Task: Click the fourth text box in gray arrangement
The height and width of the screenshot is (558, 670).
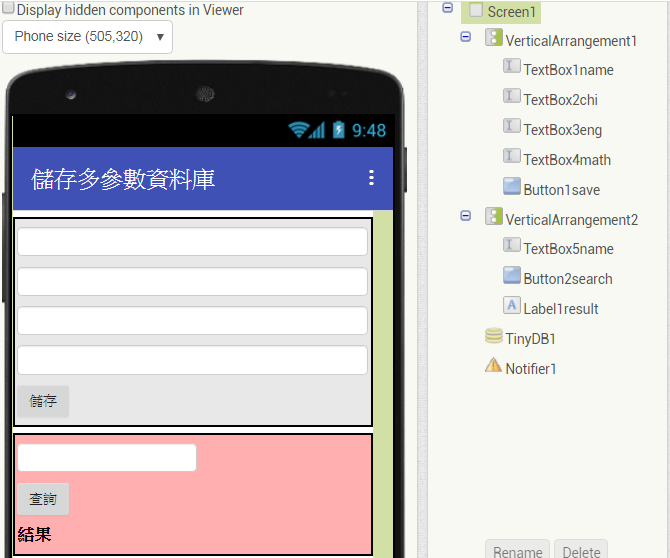Action: point(192,360)
